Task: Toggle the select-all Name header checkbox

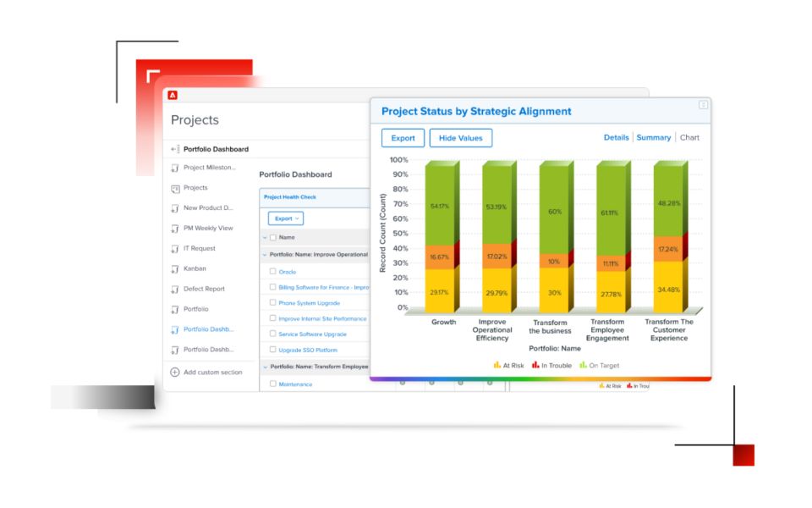Action: [x=272, y=238]
